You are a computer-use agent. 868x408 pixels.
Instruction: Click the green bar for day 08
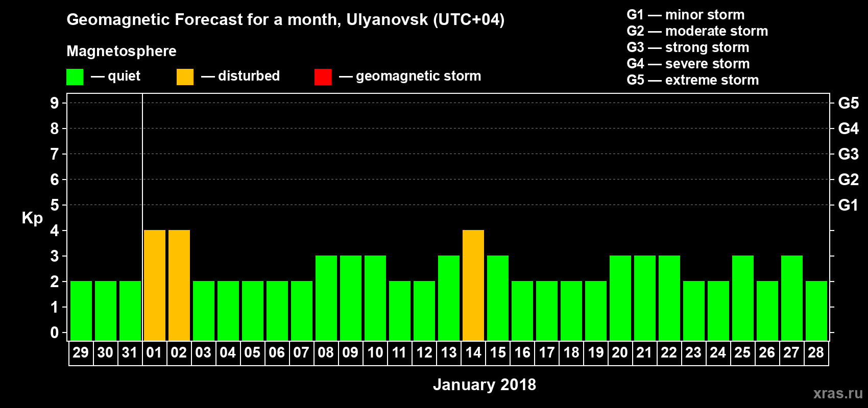point(326,298)
